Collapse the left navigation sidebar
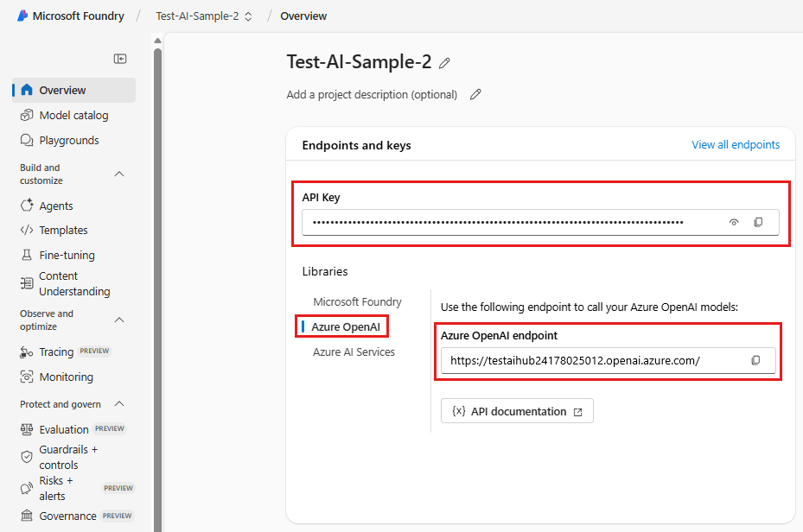 [120, 58]
